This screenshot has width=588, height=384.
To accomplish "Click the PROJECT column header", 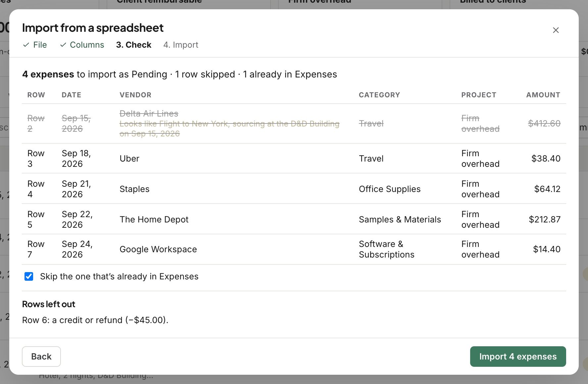I will coord(479,95).
